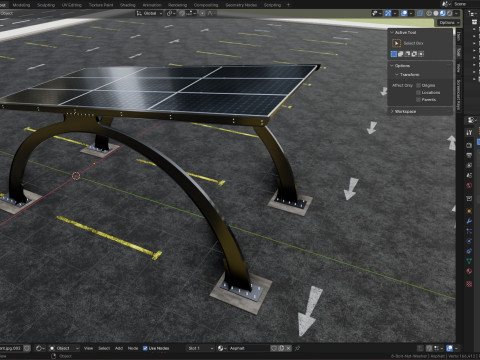Open the shader type Object dropdown

pos(64,348)
